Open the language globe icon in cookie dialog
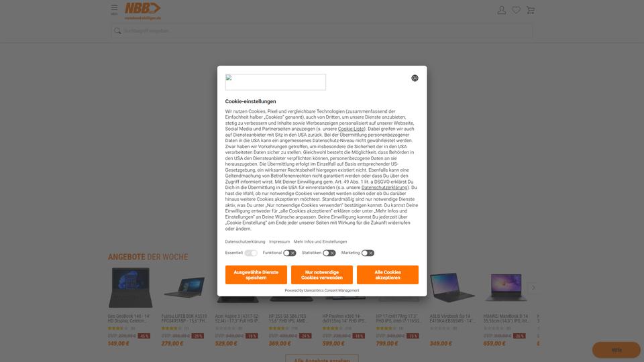The width and height of the screenshot is (644, 362). (415, 78)
